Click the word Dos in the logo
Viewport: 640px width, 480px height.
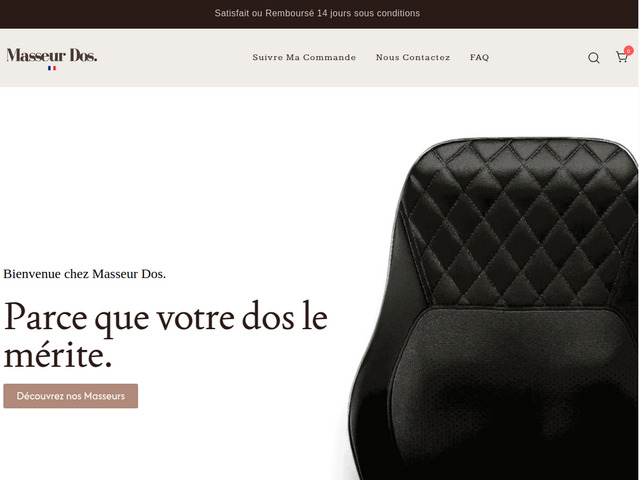[83, 56]
